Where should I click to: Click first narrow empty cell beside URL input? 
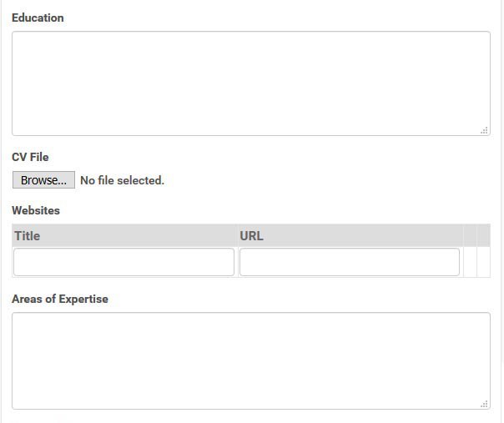469,262
